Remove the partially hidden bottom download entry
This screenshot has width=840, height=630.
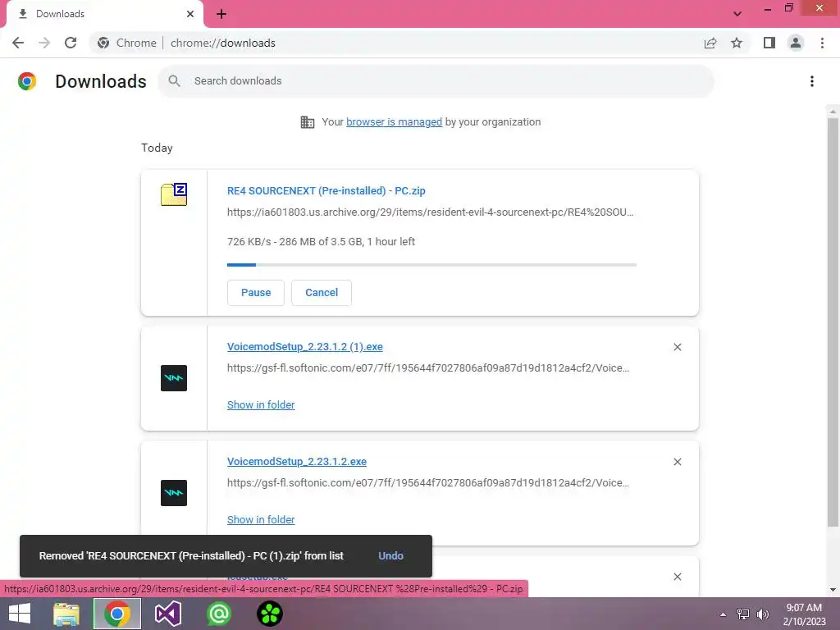(x=677, y=577)
